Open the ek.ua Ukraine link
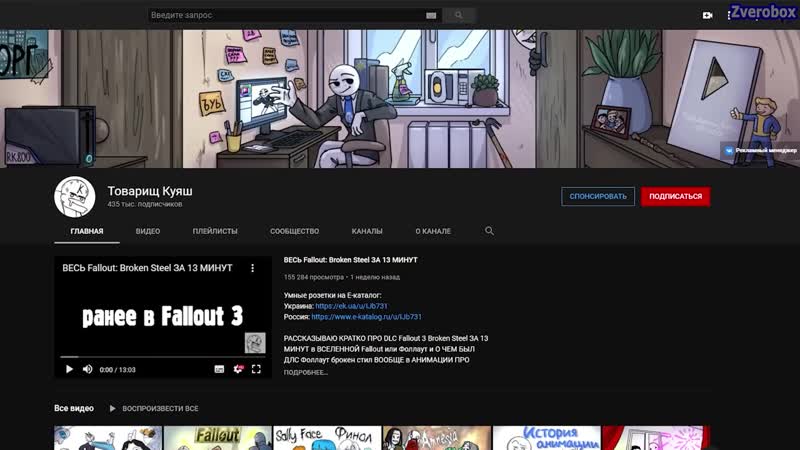The width and height of the screenshot is (800, 450). (352, 306)
